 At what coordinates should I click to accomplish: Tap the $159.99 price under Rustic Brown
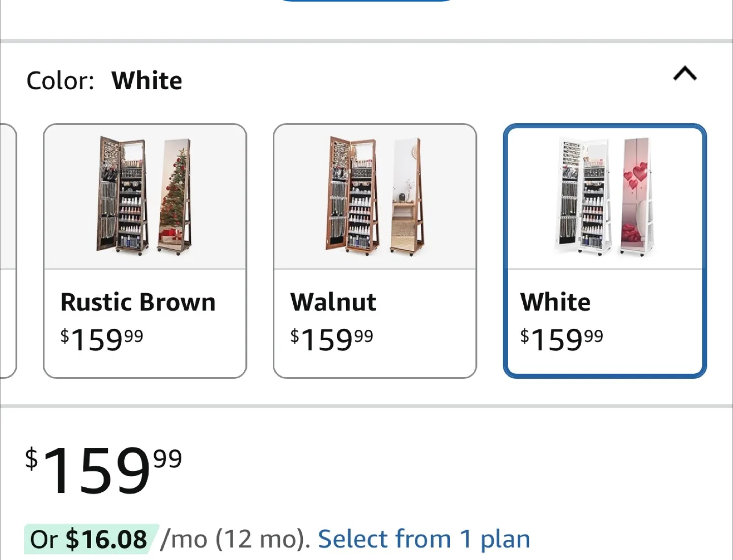(x=102, y=339)
